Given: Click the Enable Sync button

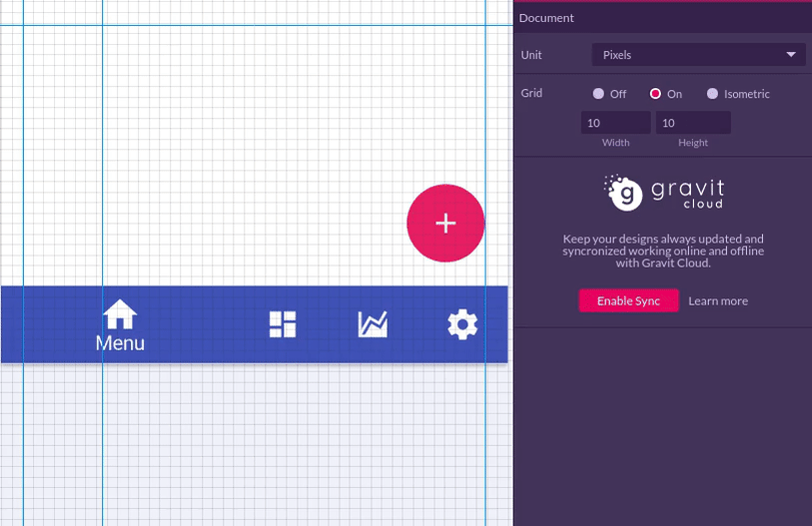Looking at the screenshot, I should click(628, 300).
